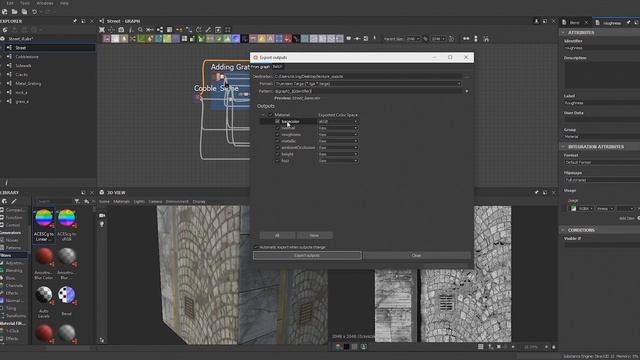
Task: Click the color channel icon in 2D View bottom toolbar
Action: pos(338,347)
